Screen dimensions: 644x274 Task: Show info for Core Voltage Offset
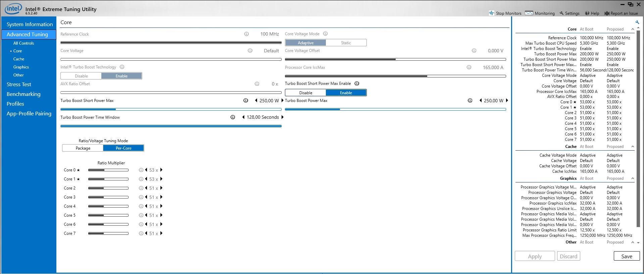pos(474,51)
